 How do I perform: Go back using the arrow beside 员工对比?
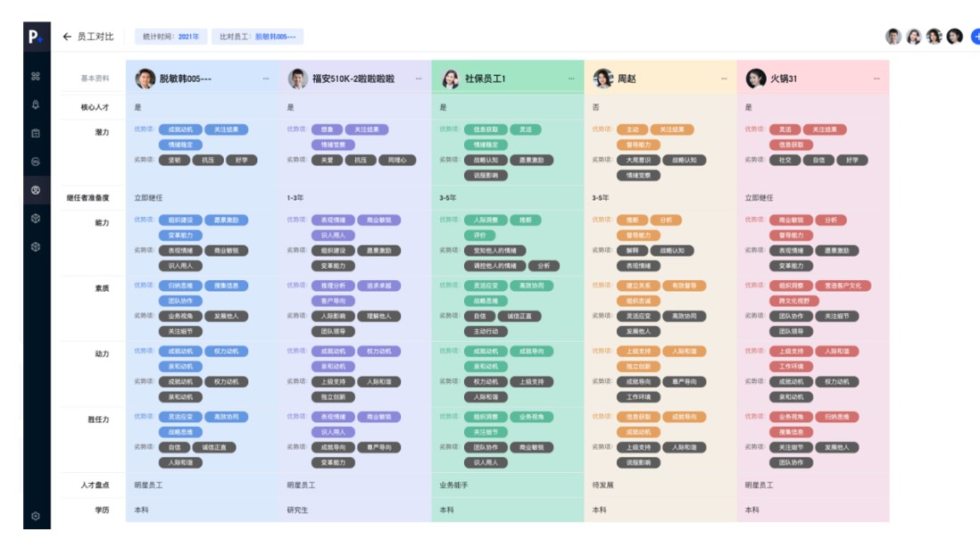tap(67, 37)
